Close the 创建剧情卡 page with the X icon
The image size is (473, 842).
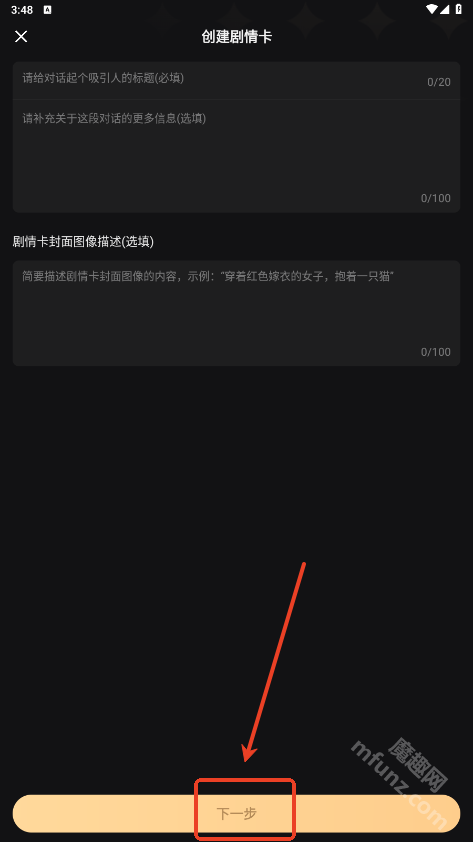(x=21, y=37)
